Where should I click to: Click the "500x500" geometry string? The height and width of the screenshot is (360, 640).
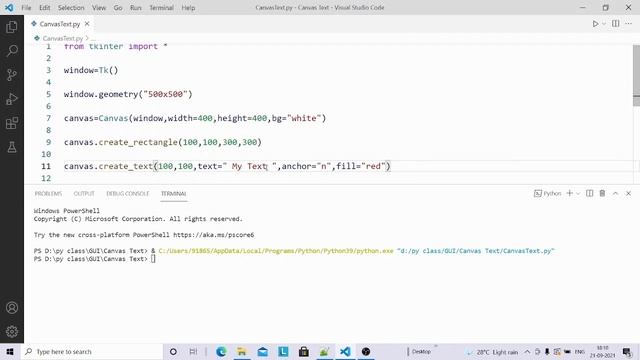pos(165,94)
